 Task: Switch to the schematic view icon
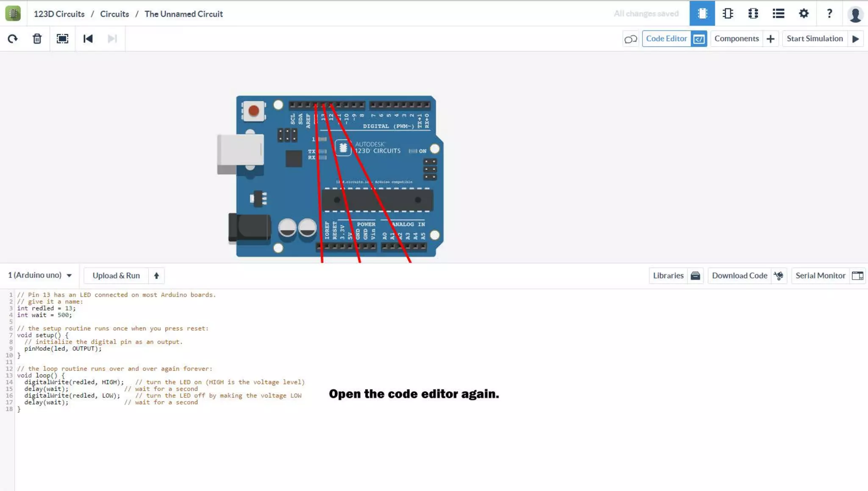[x=728, y=14]
